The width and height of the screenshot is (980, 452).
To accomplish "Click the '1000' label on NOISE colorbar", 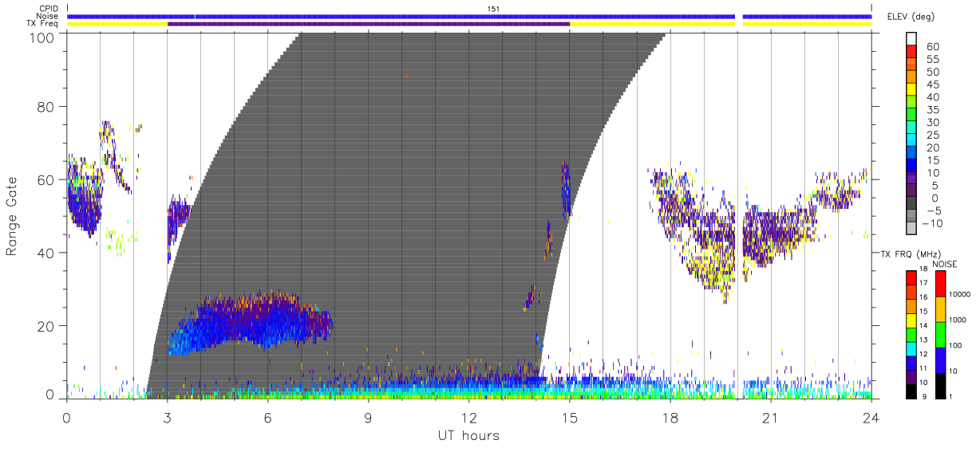I will (958, 320).
